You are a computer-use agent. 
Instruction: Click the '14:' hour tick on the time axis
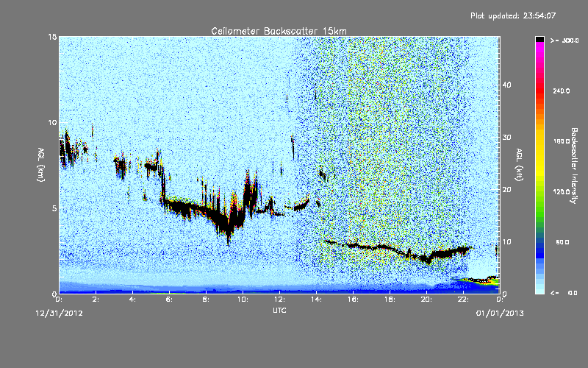(x=316, y=300)
